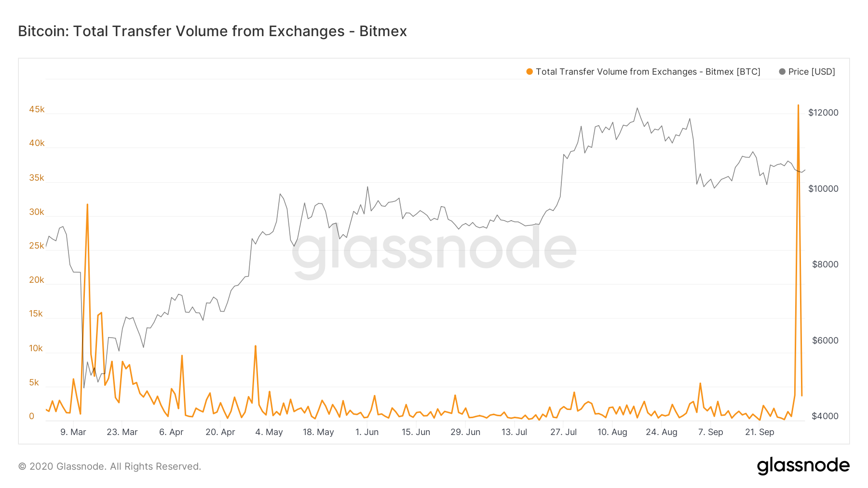Click the glassnode watermark in chart center
The height and width of the screenshot is (488, 868).
pos(434,251)
